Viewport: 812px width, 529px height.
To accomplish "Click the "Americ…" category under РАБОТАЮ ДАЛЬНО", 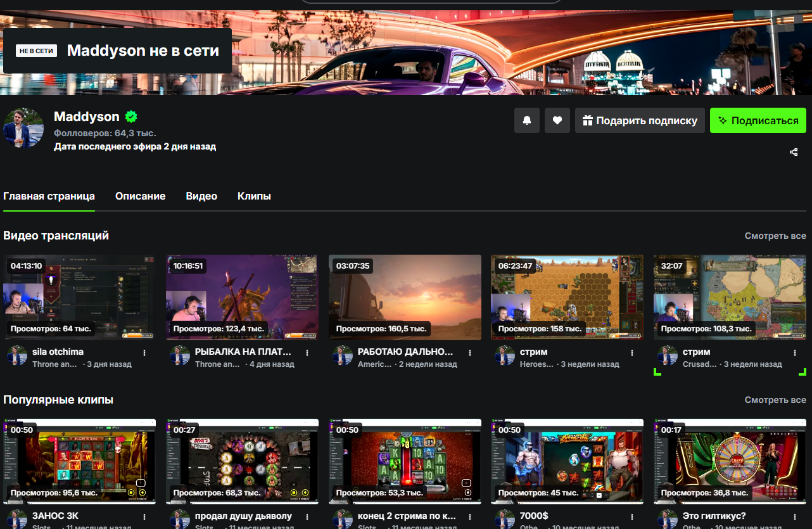I will pos(375,364).
